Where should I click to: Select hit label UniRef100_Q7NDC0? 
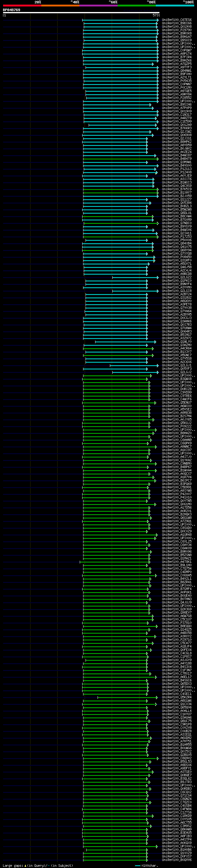(177, 223)
